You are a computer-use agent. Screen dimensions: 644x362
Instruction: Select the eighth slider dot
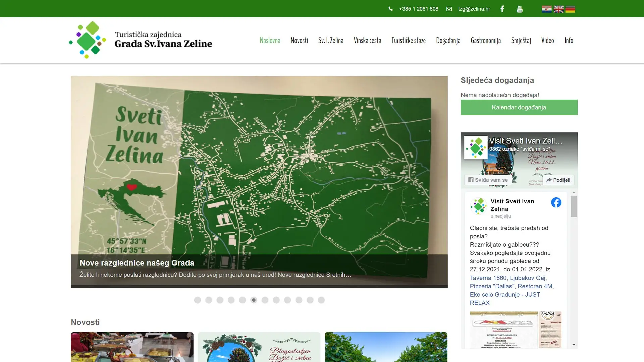pyautogui.click(x=276, y=300)
